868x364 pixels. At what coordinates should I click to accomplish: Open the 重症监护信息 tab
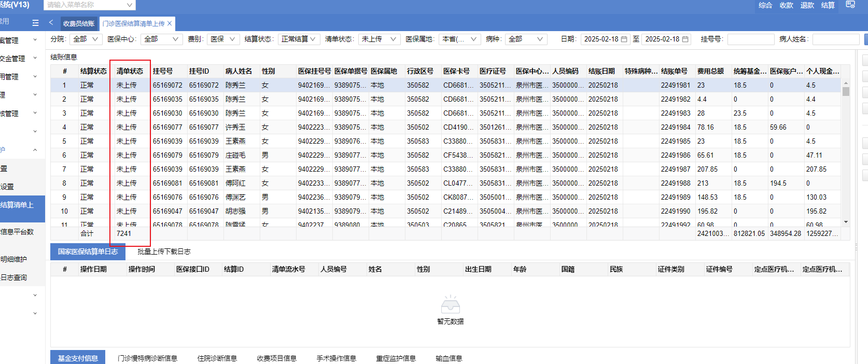[x=396, y=358]
